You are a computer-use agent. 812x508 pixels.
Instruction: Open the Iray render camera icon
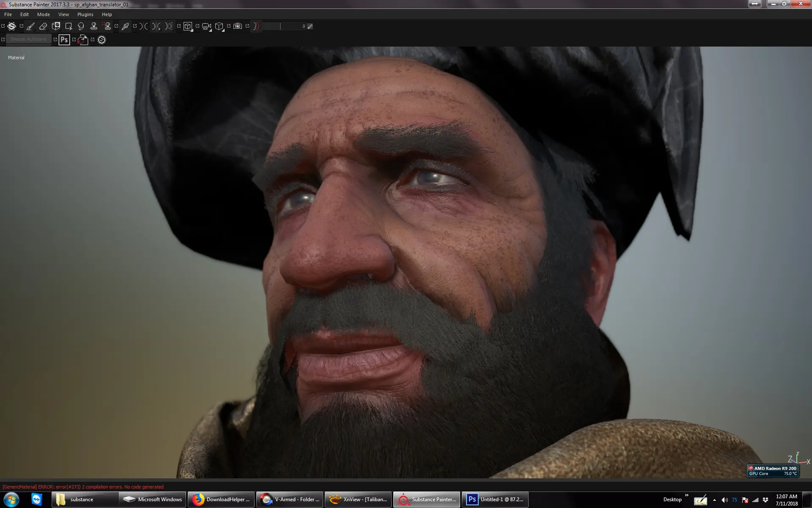point(238,26)
